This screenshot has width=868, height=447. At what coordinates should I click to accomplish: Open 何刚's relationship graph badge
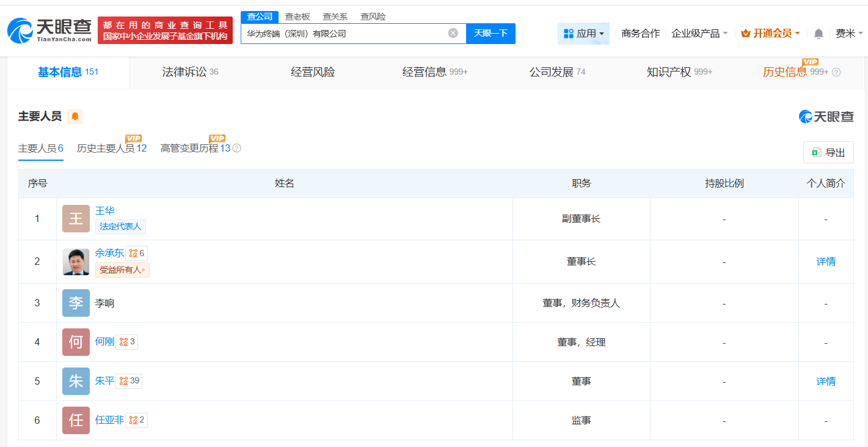tap(127, 342)
